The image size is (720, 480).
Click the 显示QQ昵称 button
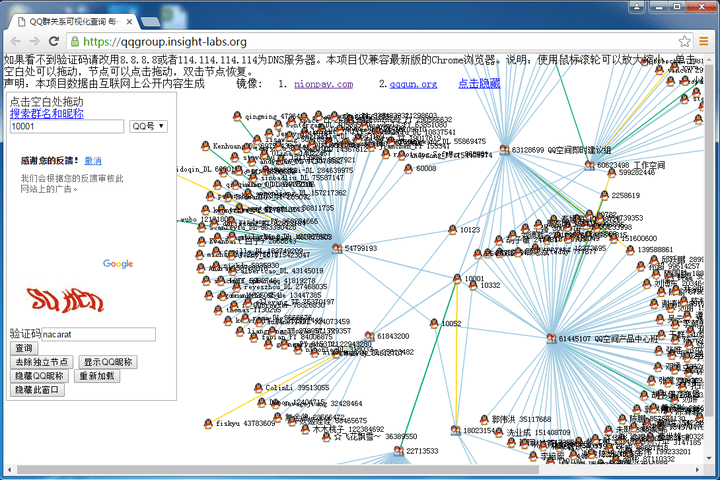click(x=108, y=362)
